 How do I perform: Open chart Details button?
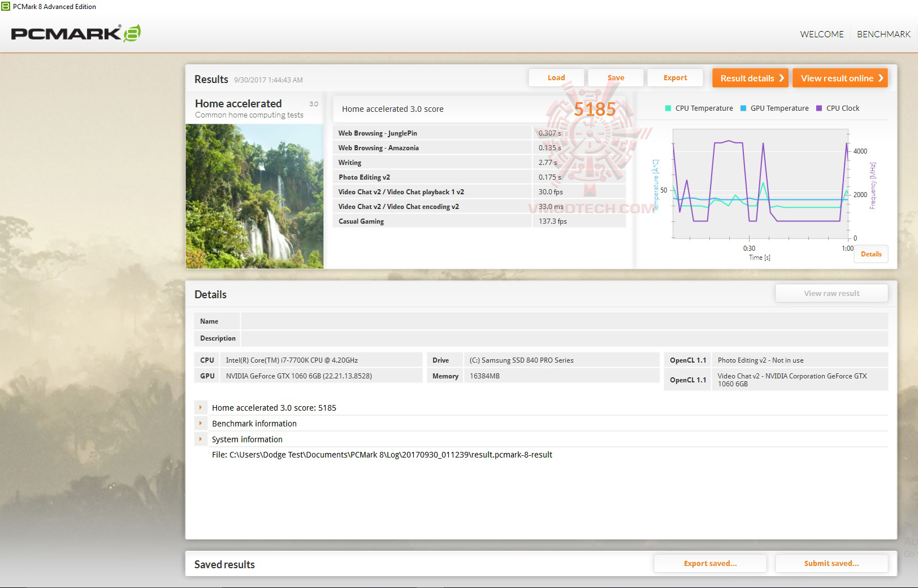coord(871,254)
